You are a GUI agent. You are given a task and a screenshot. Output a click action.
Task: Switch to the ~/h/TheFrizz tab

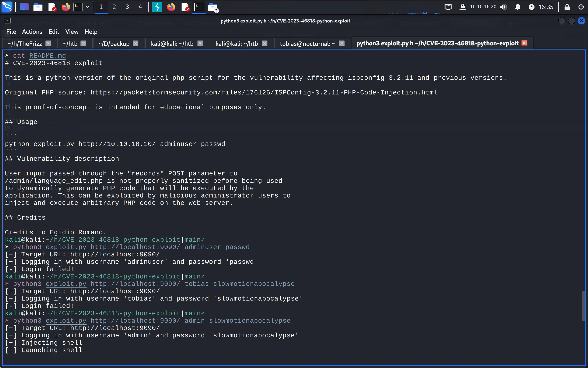tap(25, 44)
